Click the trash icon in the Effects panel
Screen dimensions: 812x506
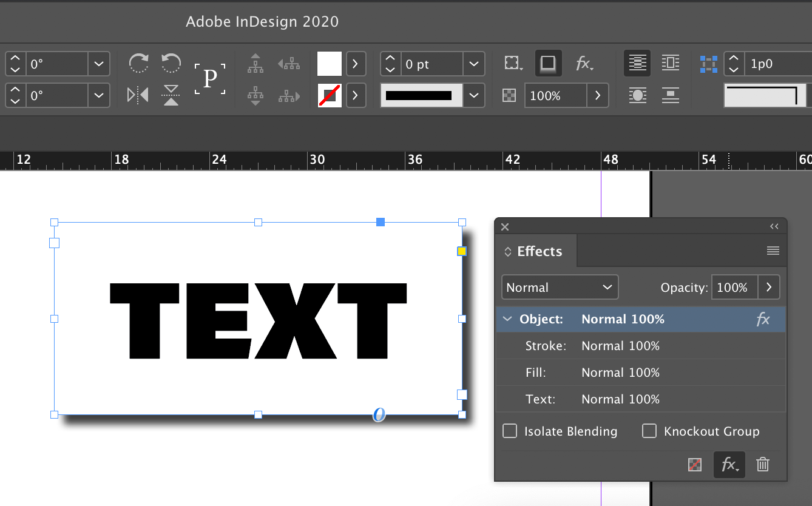coord(762,464)
